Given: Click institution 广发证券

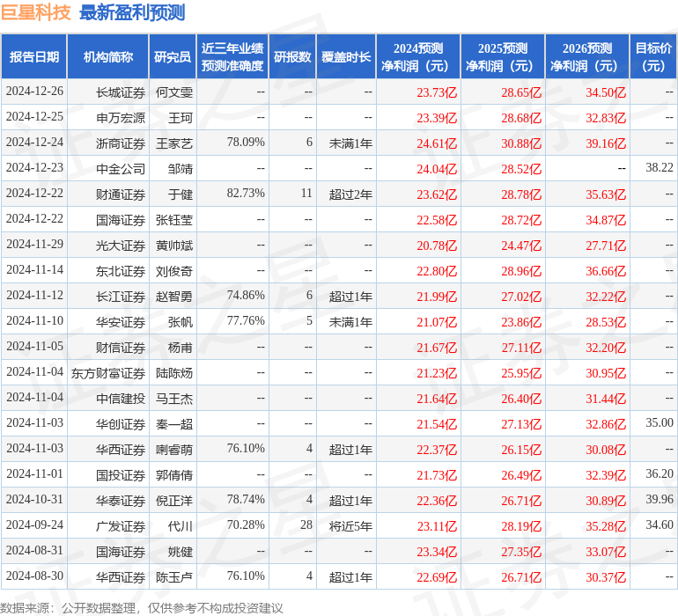Looking at the screenshot, I should click(121, 526).
